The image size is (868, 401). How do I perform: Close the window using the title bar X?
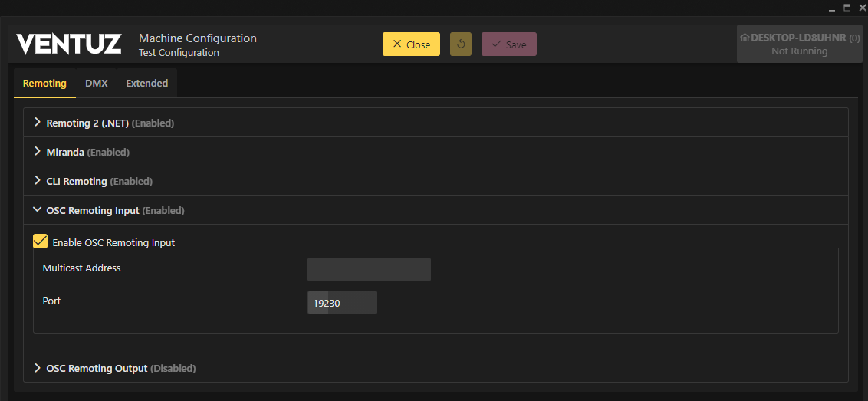point(860,8)
